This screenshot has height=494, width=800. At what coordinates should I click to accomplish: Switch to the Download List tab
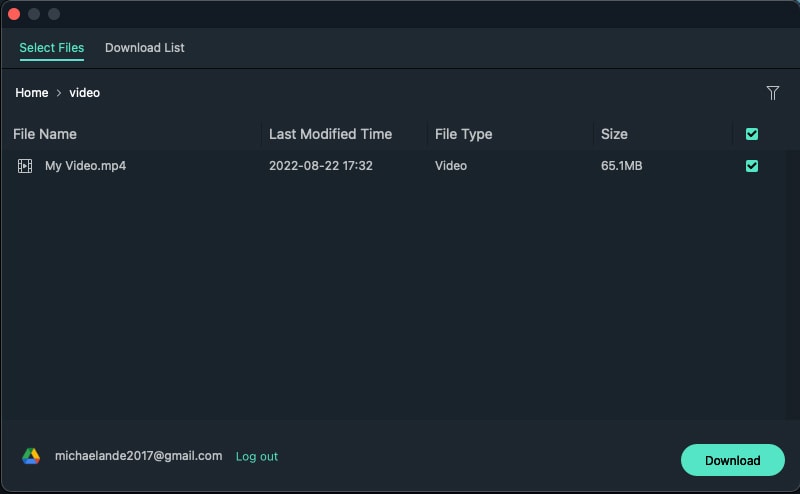pos(144,48)
